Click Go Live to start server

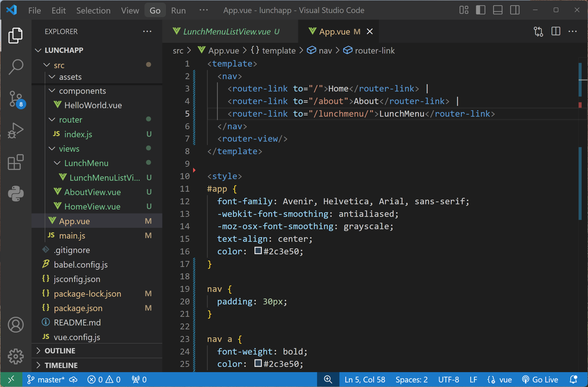(x=540, y=380)
